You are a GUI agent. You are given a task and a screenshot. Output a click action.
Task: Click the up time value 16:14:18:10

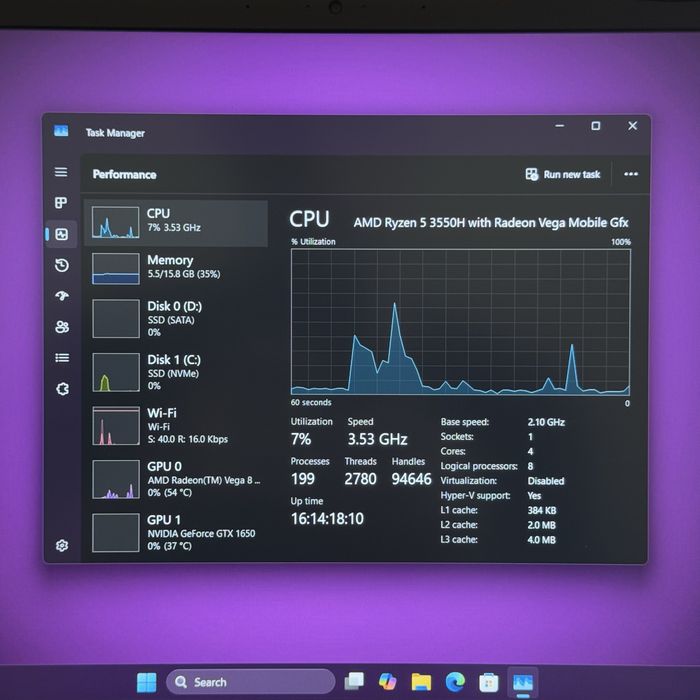tap(327, 518)
